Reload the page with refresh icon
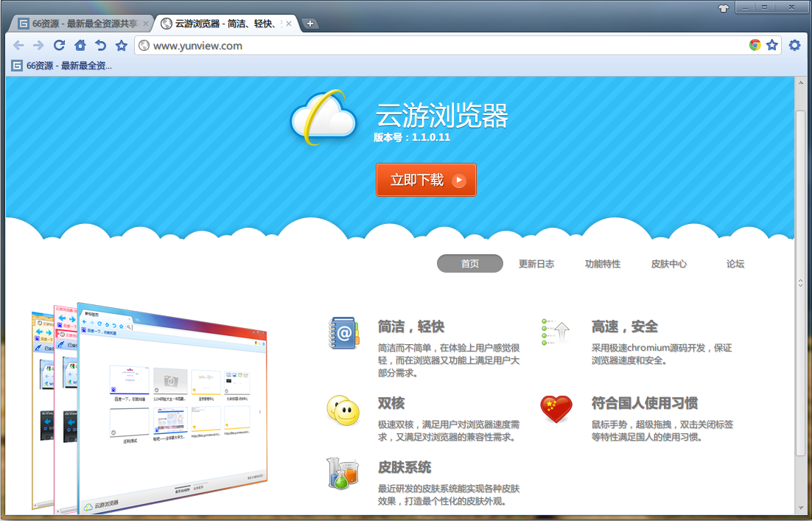812x521 pixels. 59,45
